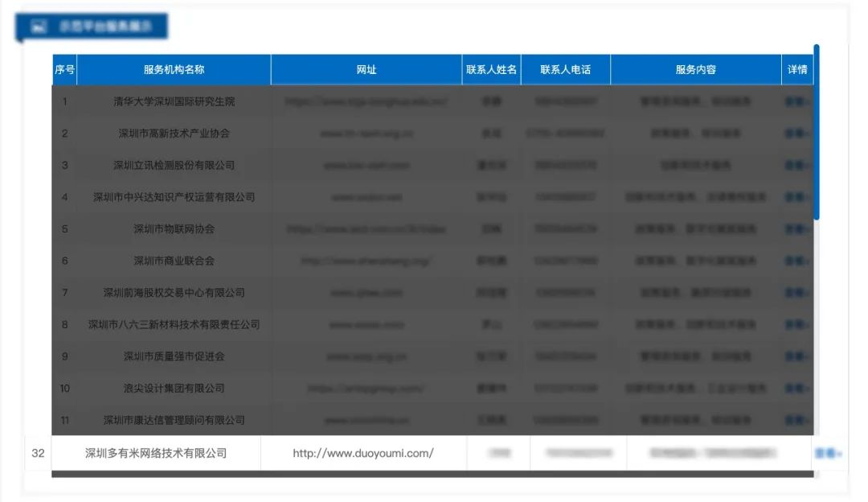The image size is (868, 502).
Task: Select 深圳市八六三新材料技术有限责任公司 name cell
Action: (174, 325)
